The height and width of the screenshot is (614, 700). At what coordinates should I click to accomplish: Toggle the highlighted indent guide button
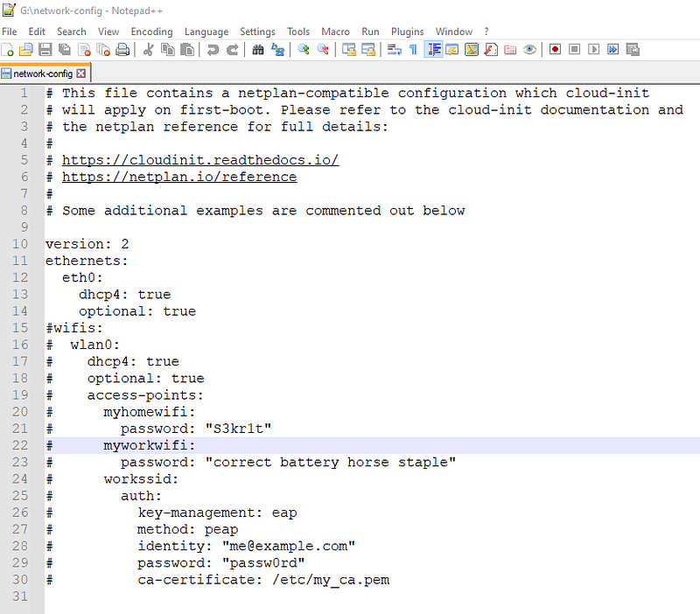(433, 50)
